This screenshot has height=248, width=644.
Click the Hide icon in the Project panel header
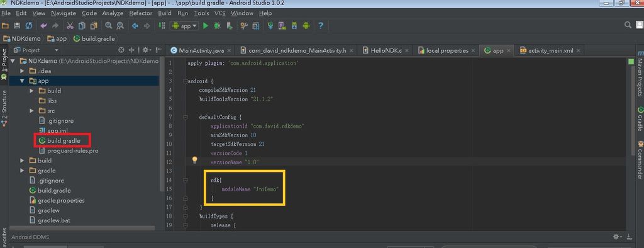[x=158, y=50]
